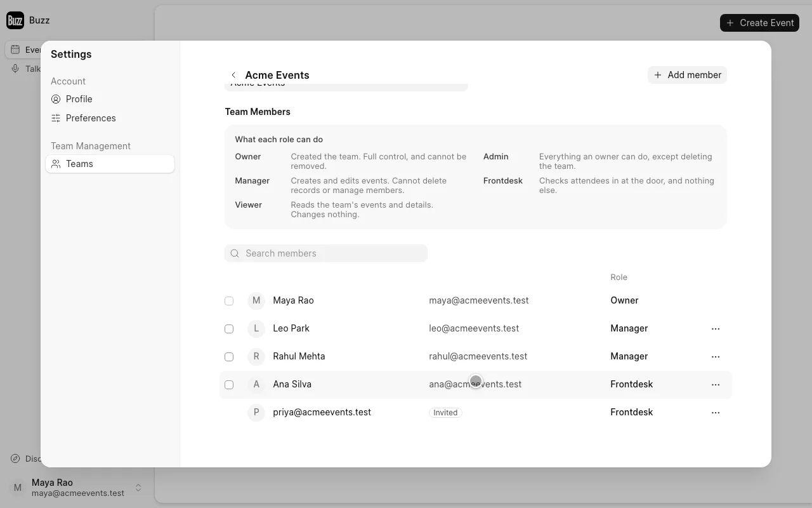The width and height of the screenshot is (812, 508).
Task: Toggle Ana Silva's selection checkbox
Action: click(x=229, y=385)
